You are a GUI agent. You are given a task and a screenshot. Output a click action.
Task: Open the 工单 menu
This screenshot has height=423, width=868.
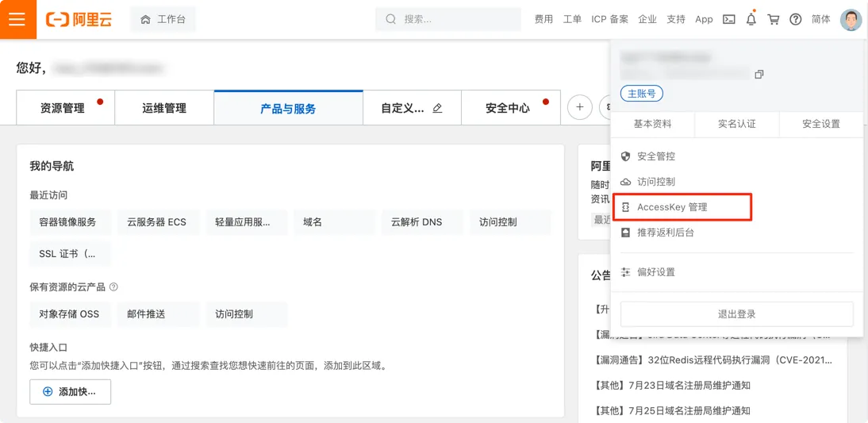[x=572, y=19]
